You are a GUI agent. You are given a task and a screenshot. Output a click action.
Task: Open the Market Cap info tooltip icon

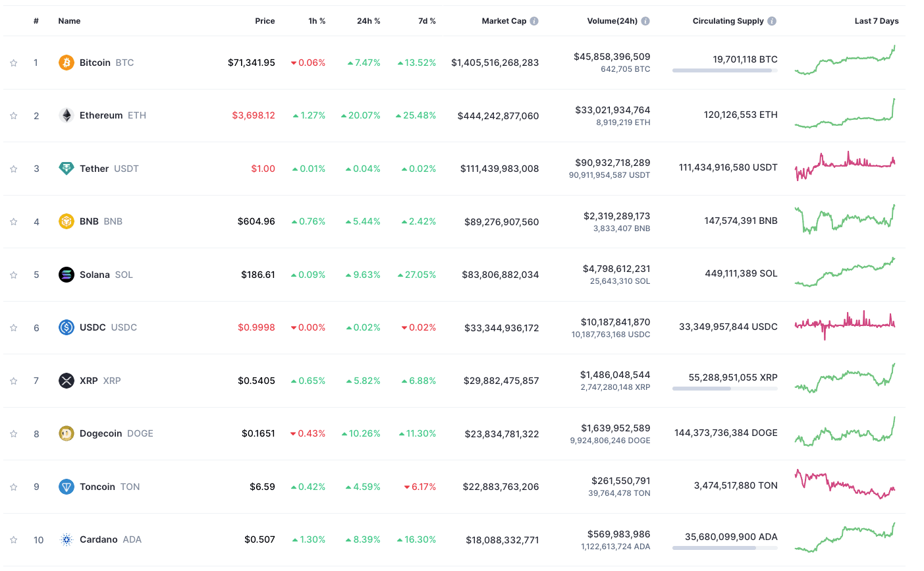click(x=533, y=20)
